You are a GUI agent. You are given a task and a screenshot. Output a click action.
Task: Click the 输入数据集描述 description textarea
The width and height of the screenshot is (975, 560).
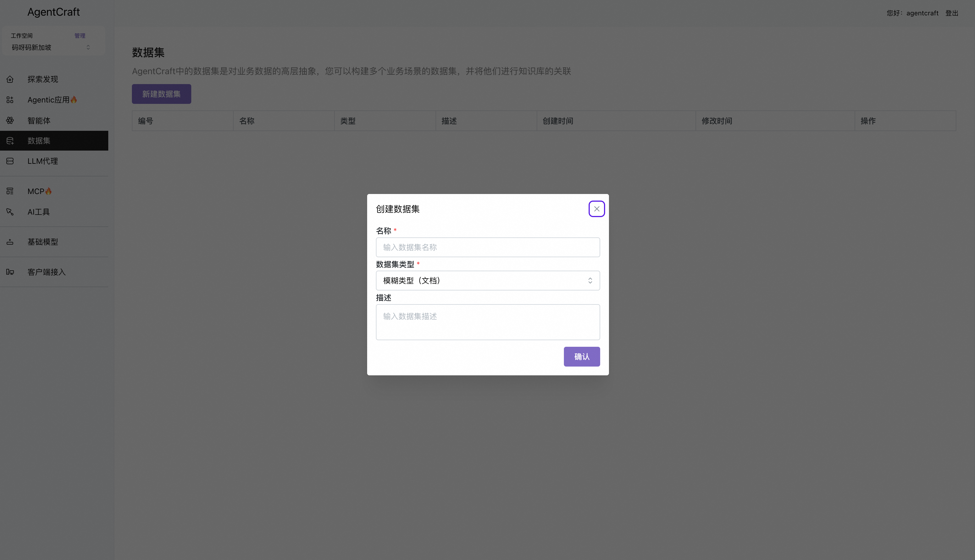click(x=488, y=322)
